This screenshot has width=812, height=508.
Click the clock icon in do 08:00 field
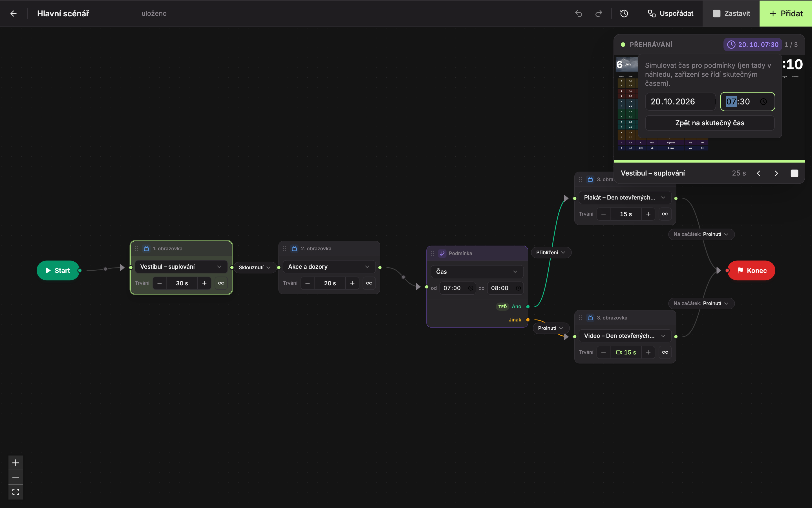tap(518, 288)
